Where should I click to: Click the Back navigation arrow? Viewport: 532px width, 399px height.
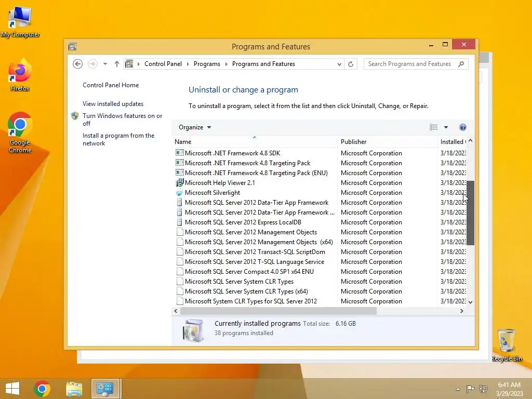pos(78,64)
